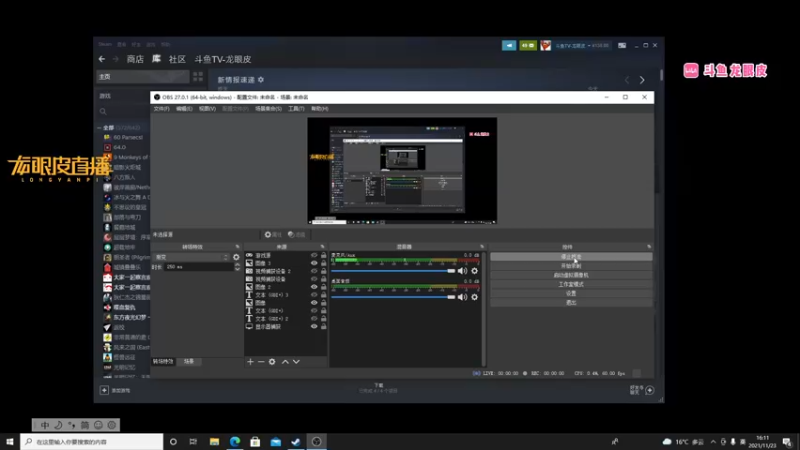Click the Steam library search magnifier
Image resolution: width=800 pixels, height=450 pixels.
pos(103,111)
